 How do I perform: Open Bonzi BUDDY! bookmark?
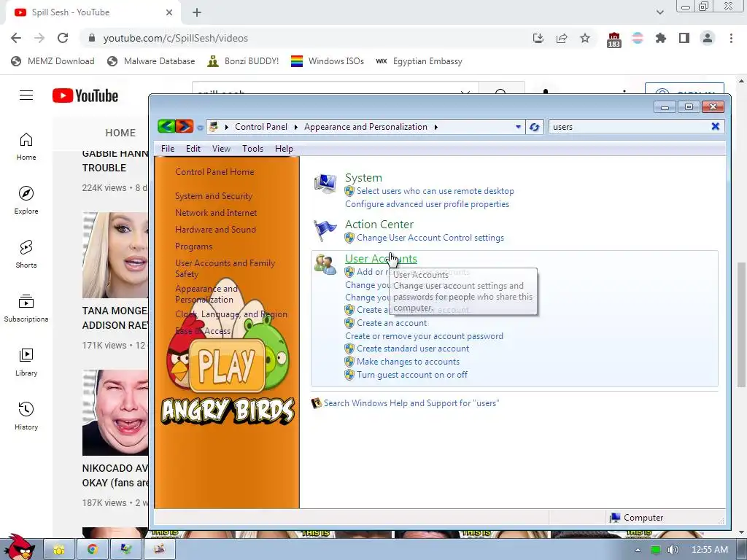pos(243,61)
